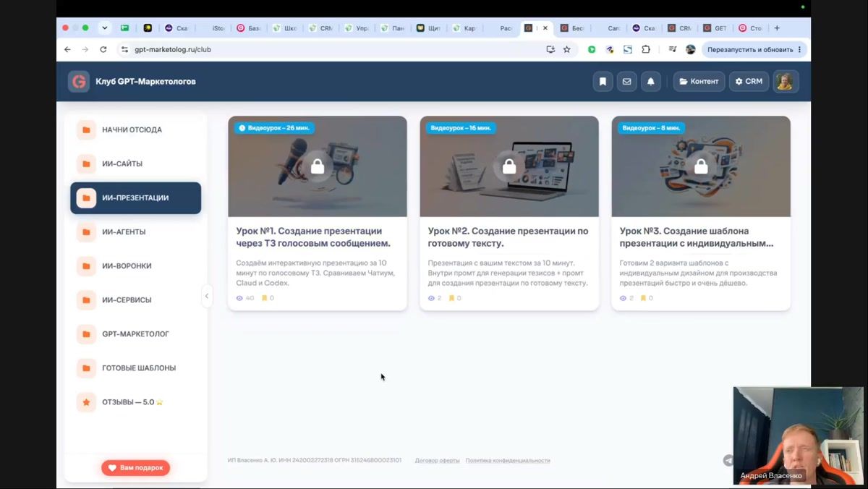This screenshot has height=489, width=868.
Task: Click the red G club logo
Action: click(78, 82)
